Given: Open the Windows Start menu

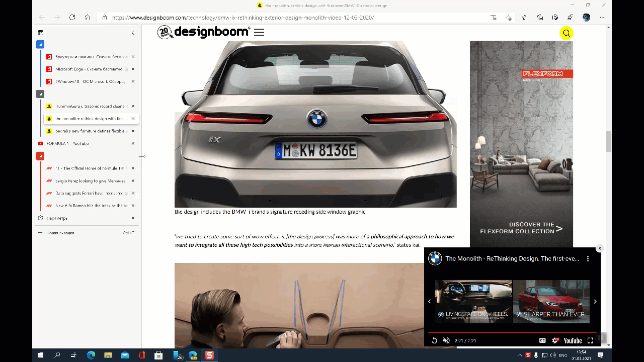Looking at the screenshot, I should 40,355.
